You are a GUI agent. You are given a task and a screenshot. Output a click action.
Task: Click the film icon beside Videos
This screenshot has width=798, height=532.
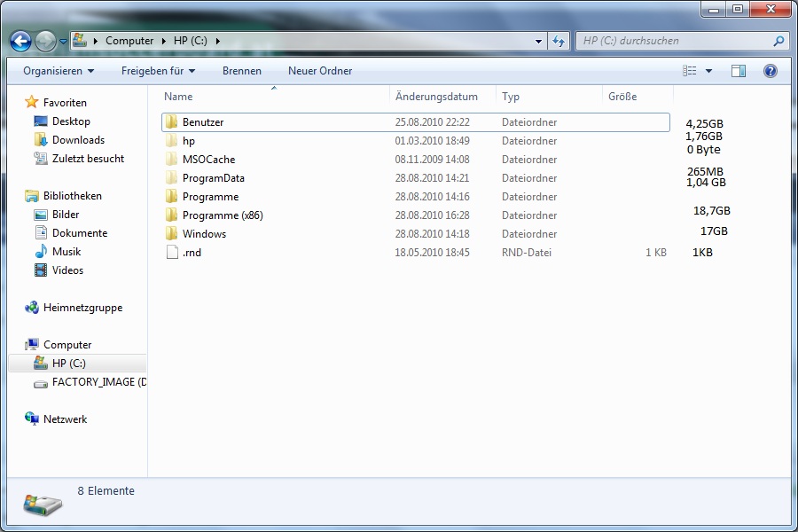click(x=41, y=270)
